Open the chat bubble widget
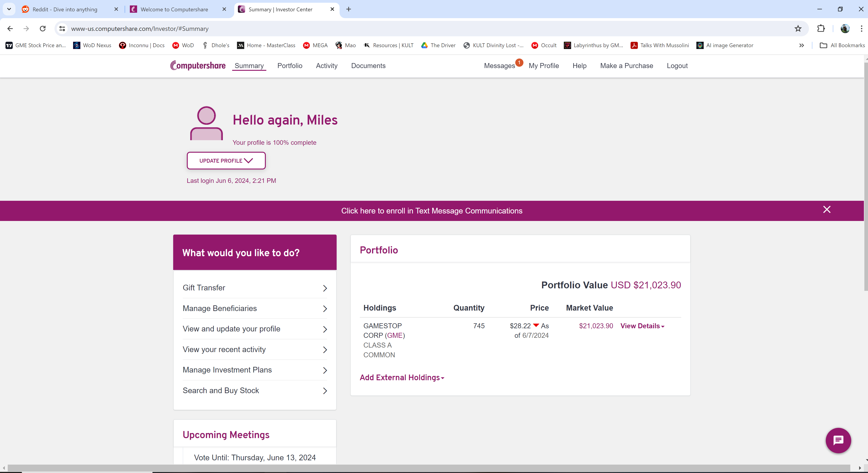Screen dimensions: 868x473 pyautogui.click(x=838, y=440)
